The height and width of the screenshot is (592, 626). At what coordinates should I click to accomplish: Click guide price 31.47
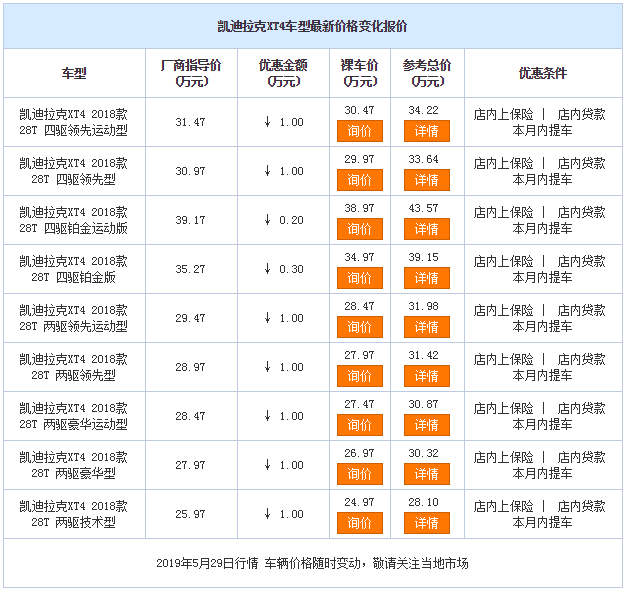190,122
